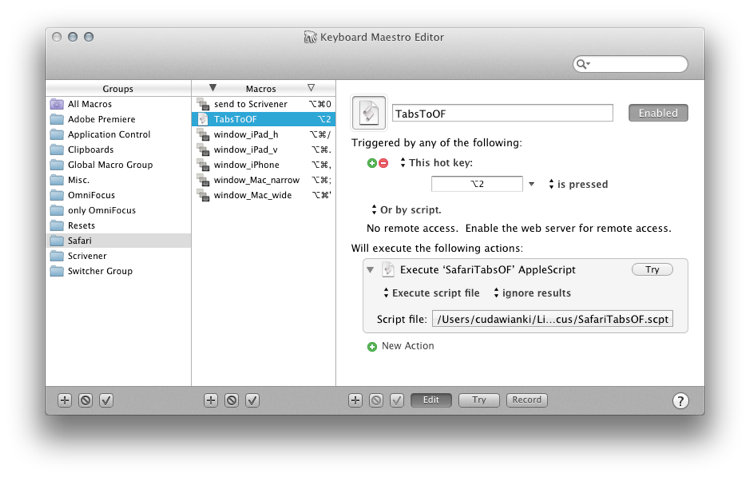The height and width of the screenshot is (478, 750).
Task: Select the Clipboards group
Action: tap(119, 150)
